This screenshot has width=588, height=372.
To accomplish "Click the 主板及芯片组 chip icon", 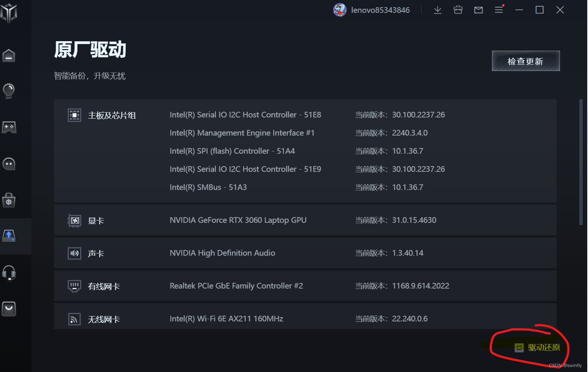I will click(x=74, y=115).
